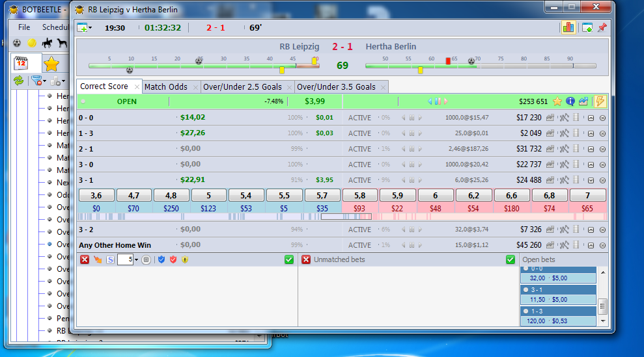
Task: Open the market chart icon in the header
Action: pos(583,101)
